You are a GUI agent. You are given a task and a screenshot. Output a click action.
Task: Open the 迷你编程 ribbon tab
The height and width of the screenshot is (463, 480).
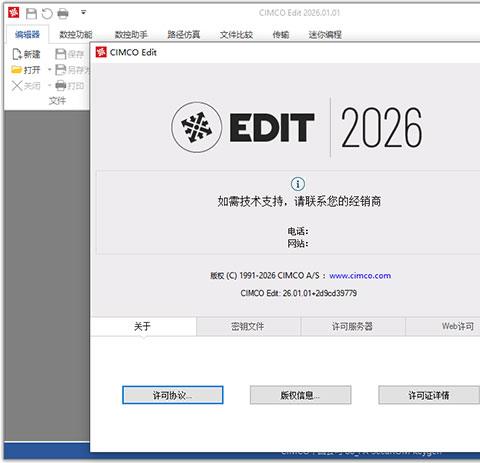(325, 34)
